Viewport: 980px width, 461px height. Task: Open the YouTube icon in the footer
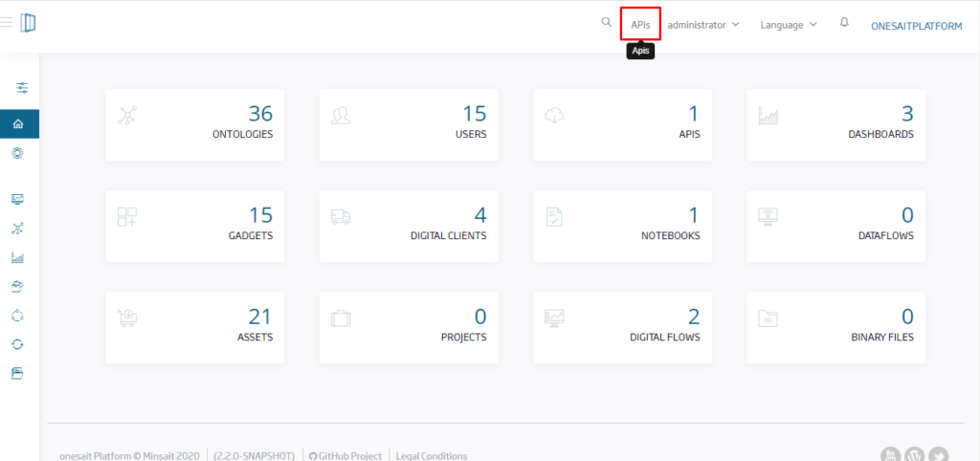coord(891,455)
